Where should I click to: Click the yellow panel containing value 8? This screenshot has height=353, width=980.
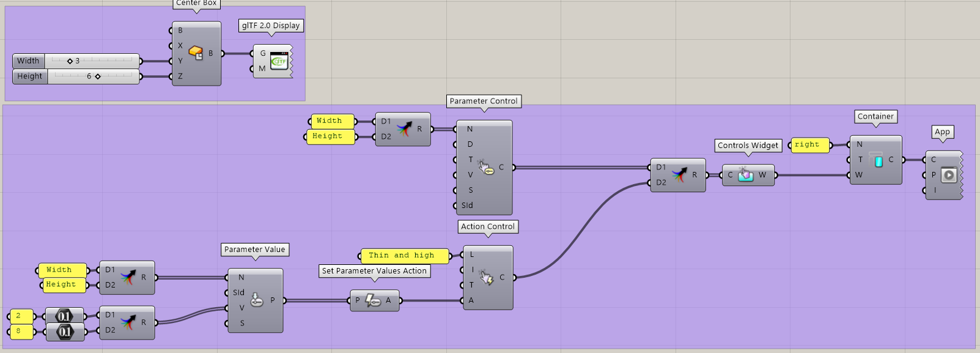tap(20, 331)
